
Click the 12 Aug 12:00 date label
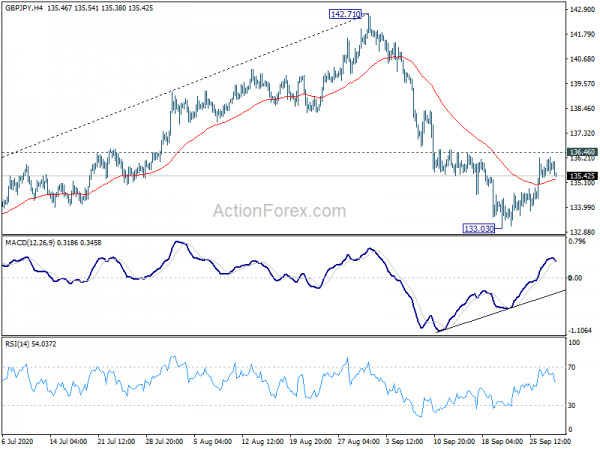262,441
